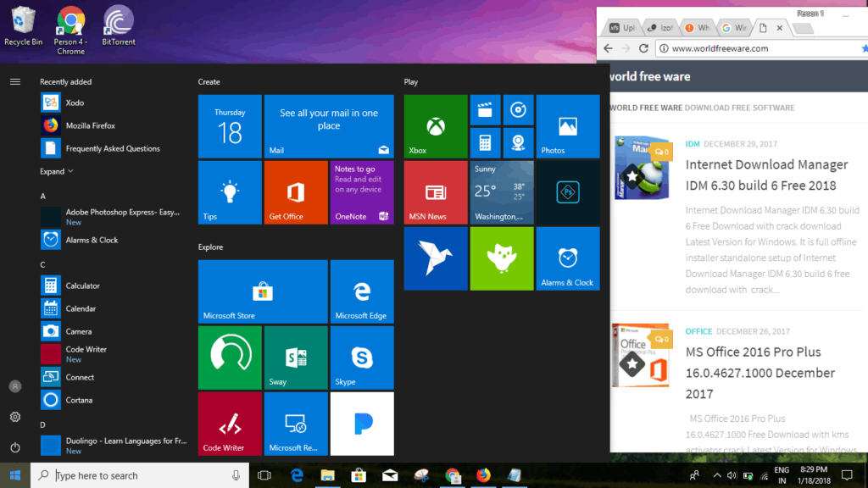
Task: Switch to the 'Izof' Chrome tab
Action: click(x=661, y=28)
